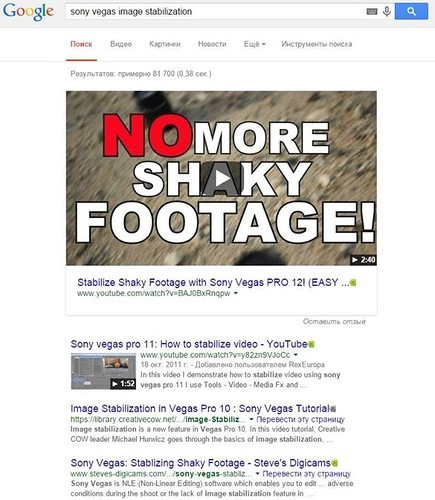The image size is (435, 500).
Task: Click the blue search magnifier button
Action: coord(411,12)
